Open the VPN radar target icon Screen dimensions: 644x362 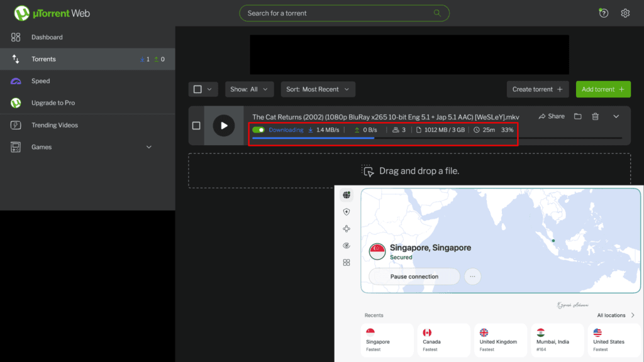coord(347,246)
